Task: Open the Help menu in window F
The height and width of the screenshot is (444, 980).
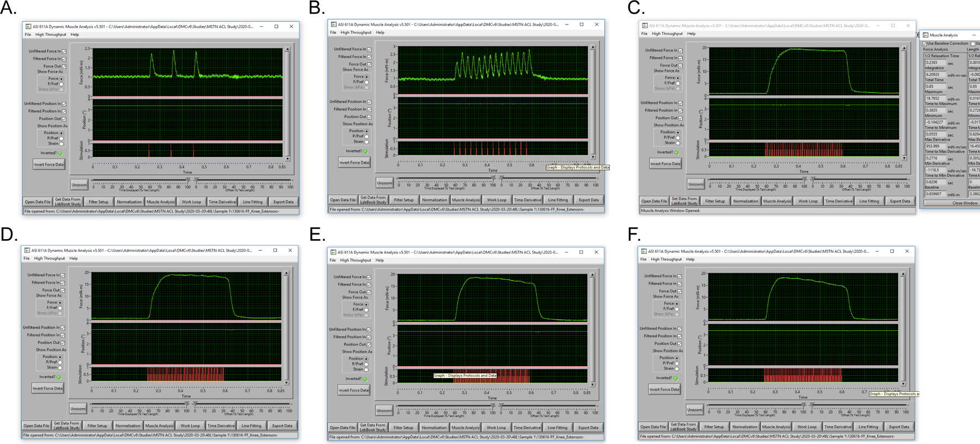Action: (690, 259)
